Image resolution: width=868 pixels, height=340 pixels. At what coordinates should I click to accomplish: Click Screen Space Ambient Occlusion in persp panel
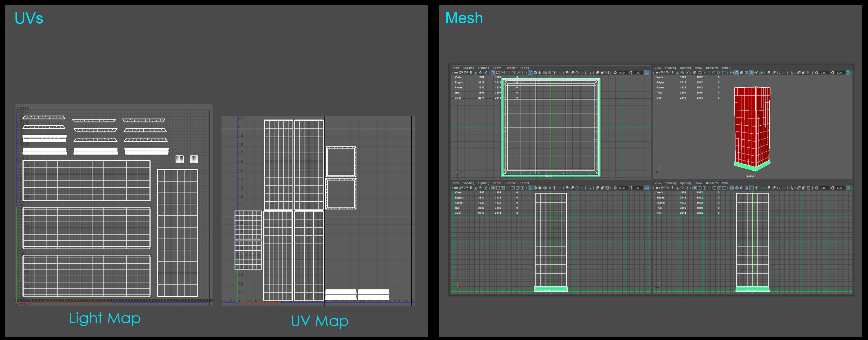click(x=769, y=73)
